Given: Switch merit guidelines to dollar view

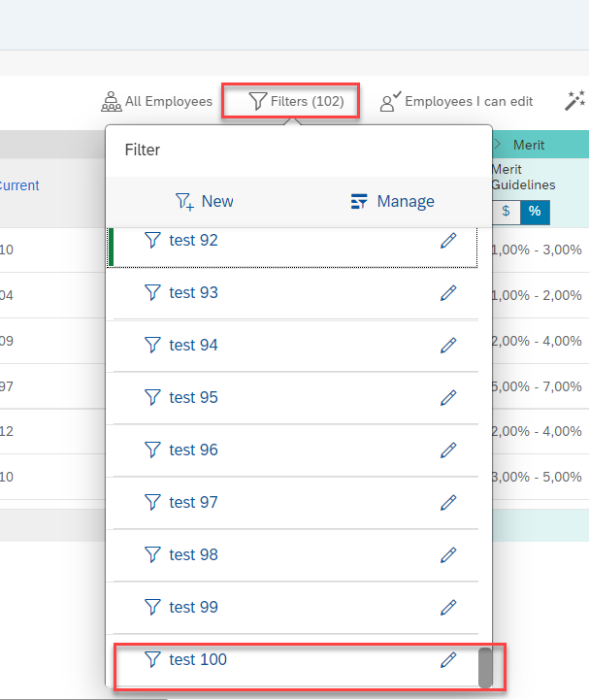Looking at the screenshot, I should [506, 211].
